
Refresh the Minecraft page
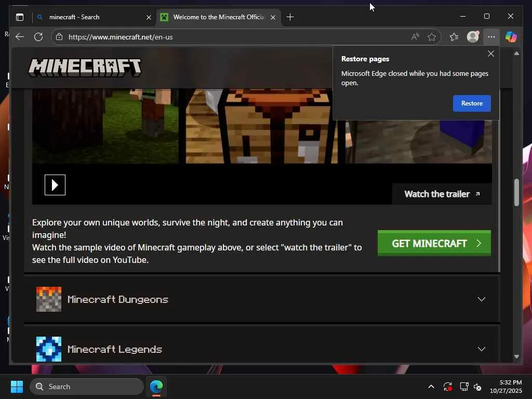[38, 37]
